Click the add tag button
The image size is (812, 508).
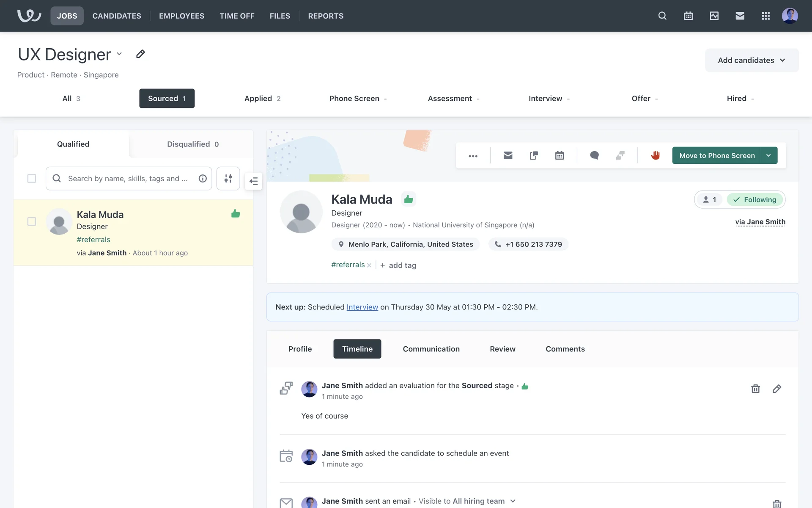point(398,265)
